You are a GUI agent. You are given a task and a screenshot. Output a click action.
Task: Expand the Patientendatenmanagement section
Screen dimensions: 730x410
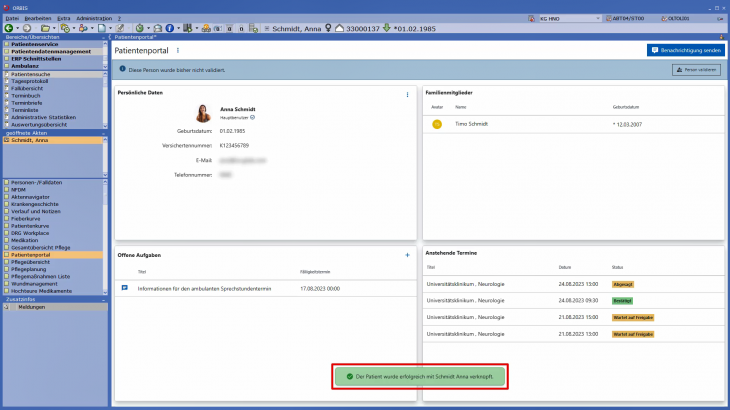(51, 51)
